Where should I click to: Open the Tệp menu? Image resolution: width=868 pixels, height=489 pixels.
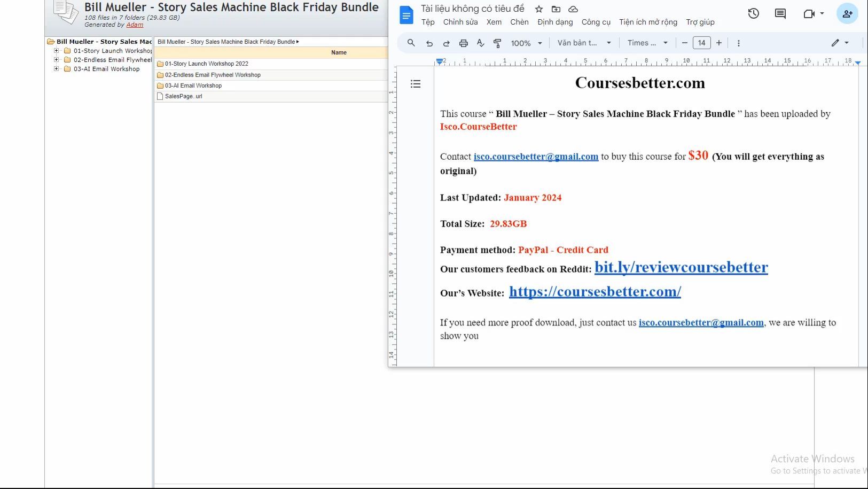coord(428,22)
